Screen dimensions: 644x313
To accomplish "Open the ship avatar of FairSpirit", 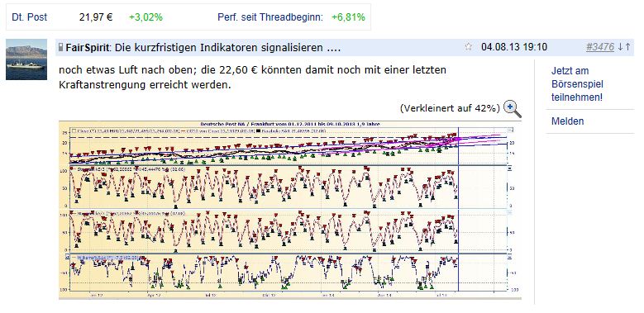I will click(26, 59).
